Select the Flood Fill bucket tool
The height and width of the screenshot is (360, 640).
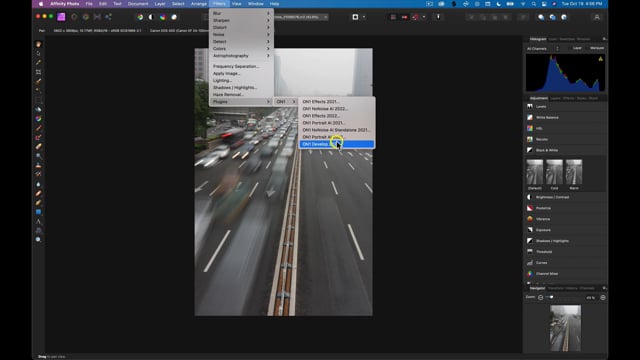click(38, 109)
